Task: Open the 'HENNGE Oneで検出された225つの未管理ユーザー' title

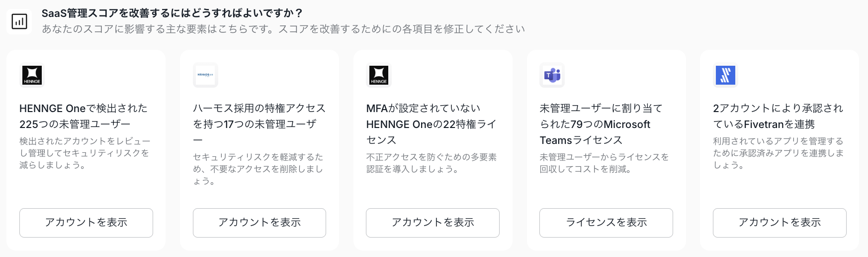Action: tap(84, 116)
